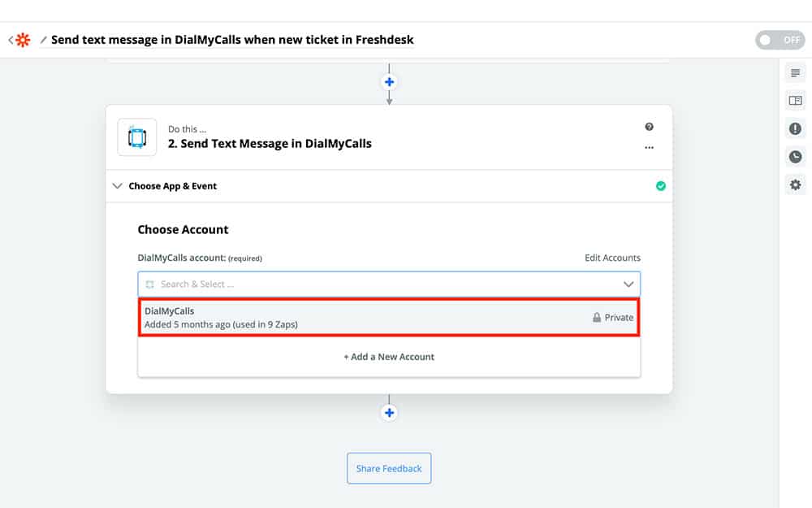Click the account dropdown chevron arrow
This screenshot has width=812, height=508.
(x=628, y=284)
